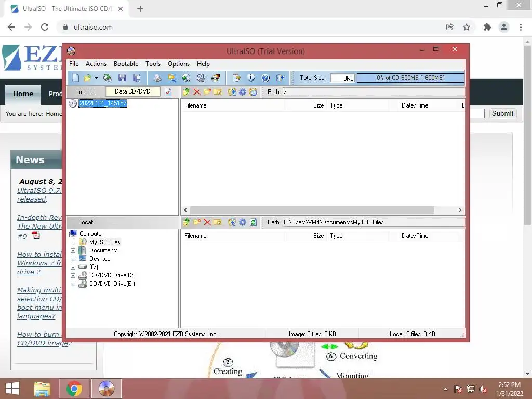
Task: Click the notepad with gold star toolbar icon
Action: coord(236,78)
